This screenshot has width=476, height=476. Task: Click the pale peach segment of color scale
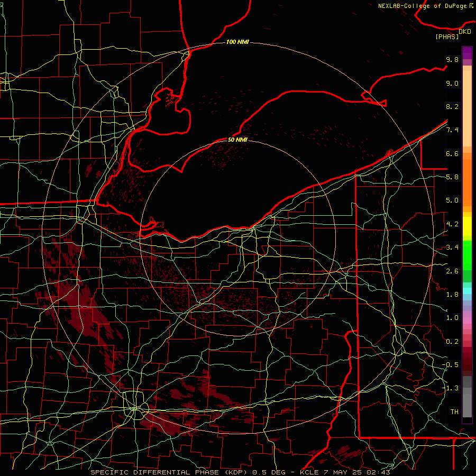pos(467,109)
